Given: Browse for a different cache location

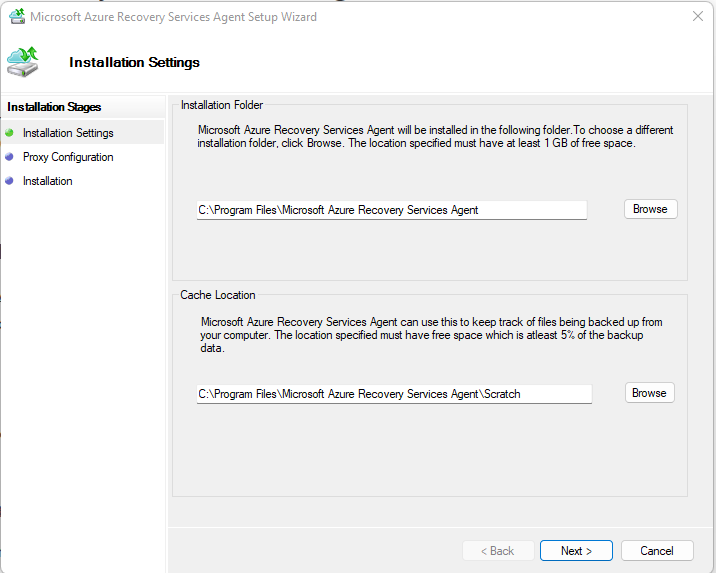Looking at the screenshot, I should pos(649,393).
